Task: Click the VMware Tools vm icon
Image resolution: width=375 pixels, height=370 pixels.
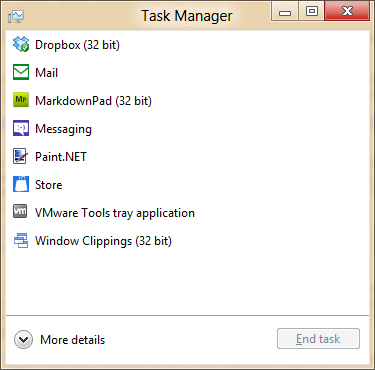Action: 20,211
